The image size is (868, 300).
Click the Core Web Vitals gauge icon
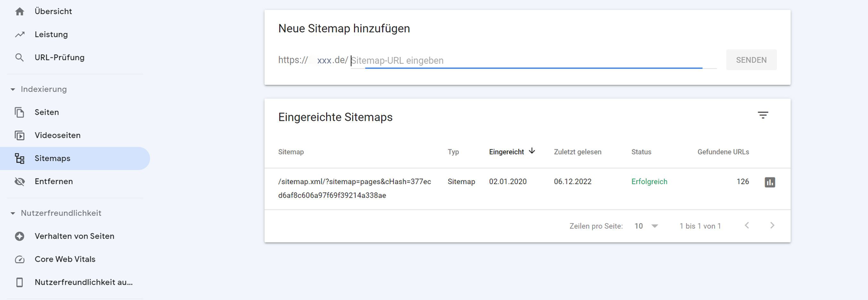20,260
